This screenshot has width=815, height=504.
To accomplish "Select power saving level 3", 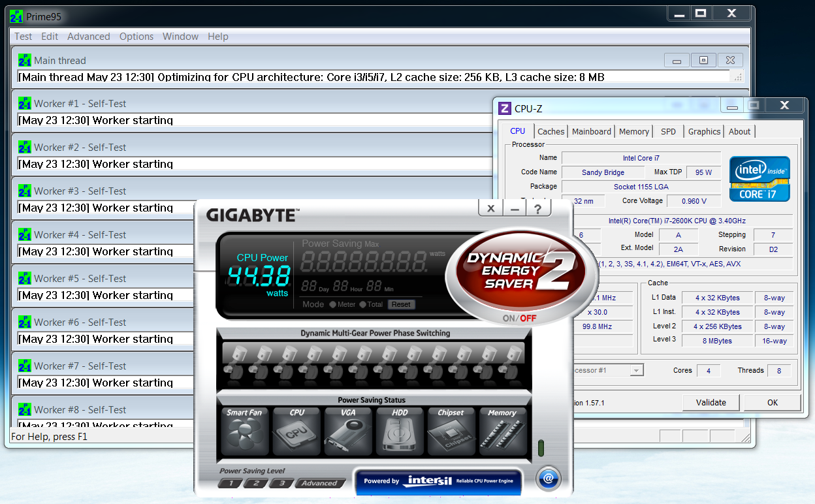I will pos(281,484).
